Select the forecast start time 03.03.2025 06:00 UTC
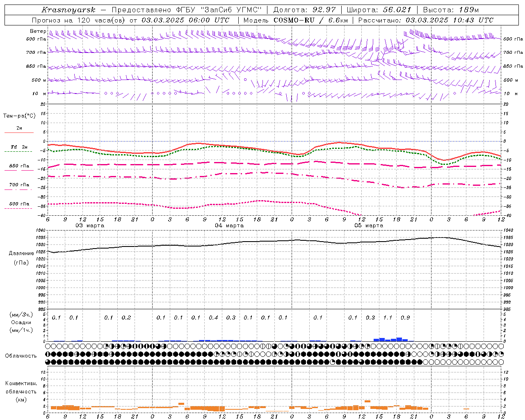The width and height of the screenshot is (525, 420). click(x=185, y=20)
